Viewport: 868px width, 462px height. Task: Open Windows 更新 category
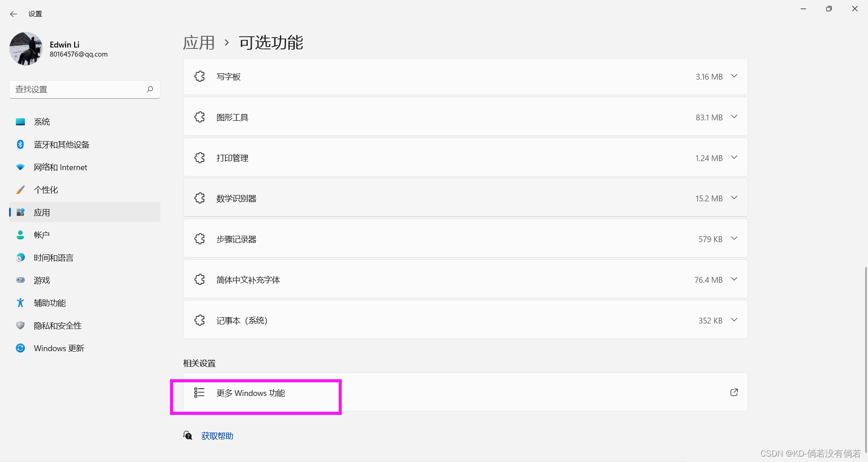tap(85, 348)
